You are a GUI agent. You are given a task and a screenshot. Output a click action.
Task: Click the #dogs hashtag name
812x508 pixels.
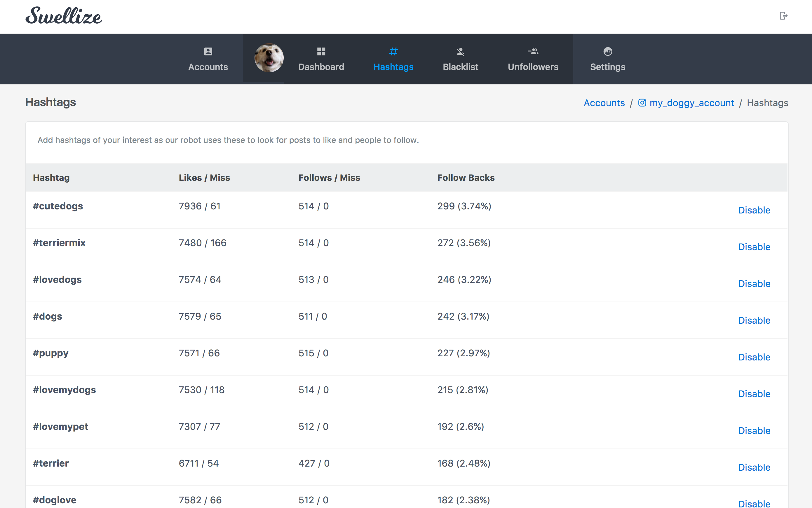tap(47, 316)
